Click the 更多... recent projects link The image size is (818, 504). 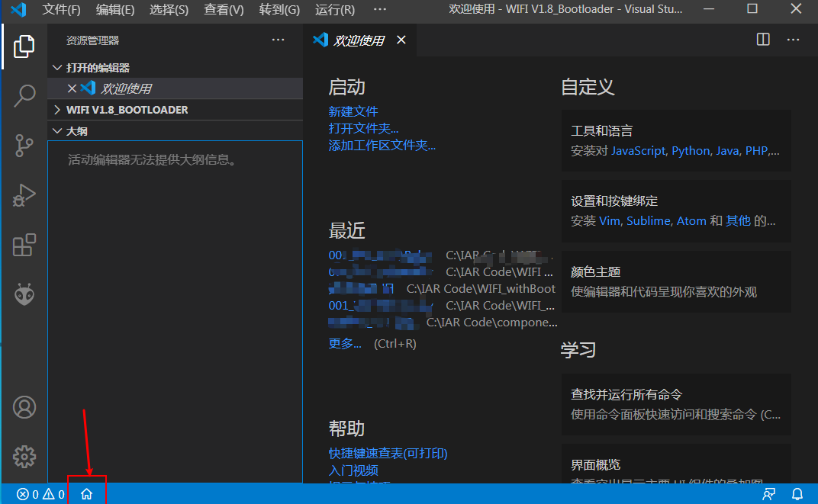[345, 343]
